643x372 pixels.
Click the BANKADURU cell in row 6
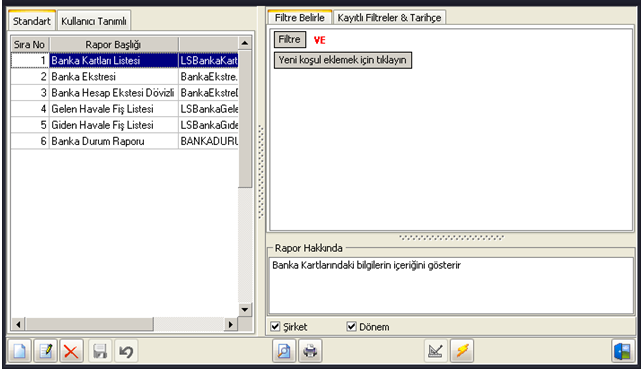click(x=208, y=141)
